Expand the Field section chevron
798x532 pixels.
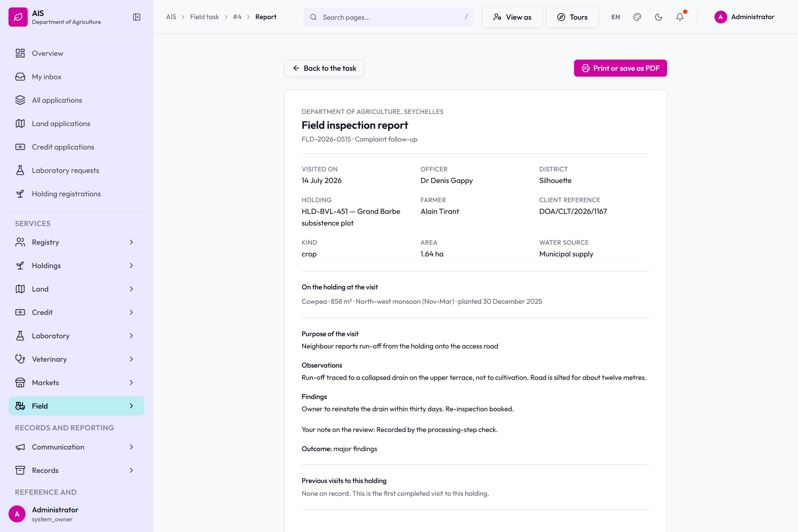pos(131,406)
